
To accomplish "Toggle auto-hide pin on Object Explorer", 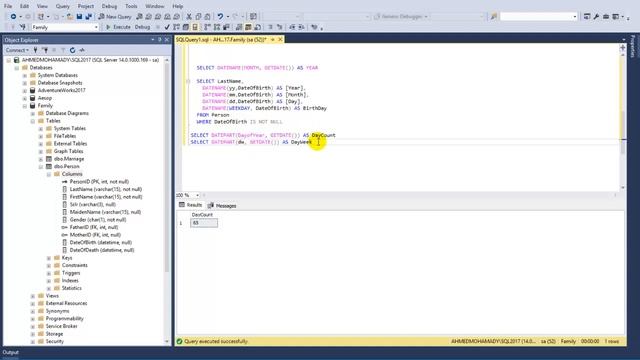I will click(x=160, y=40).
